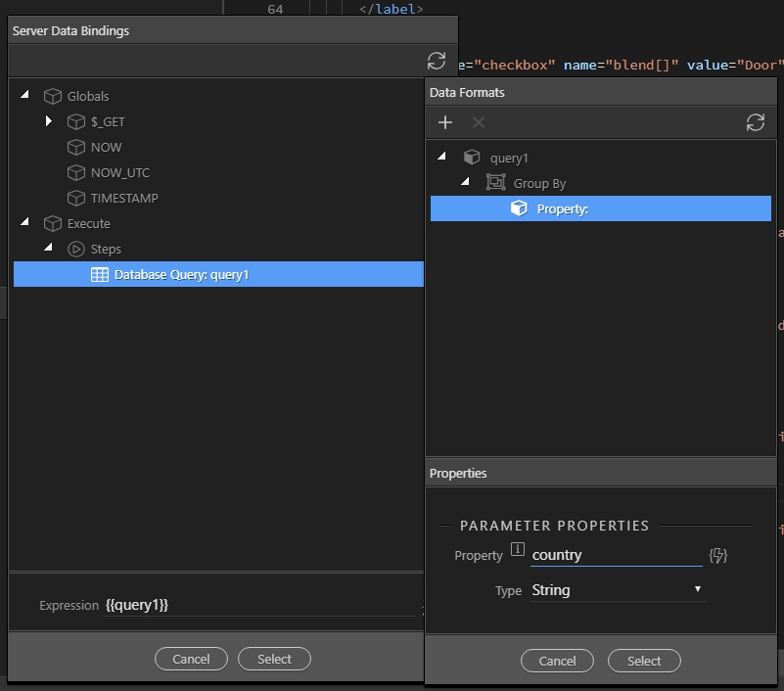Screen dimensions: 784x691
Task: Open dynamic data picker beside Property field
Action: tap(718, 556)
